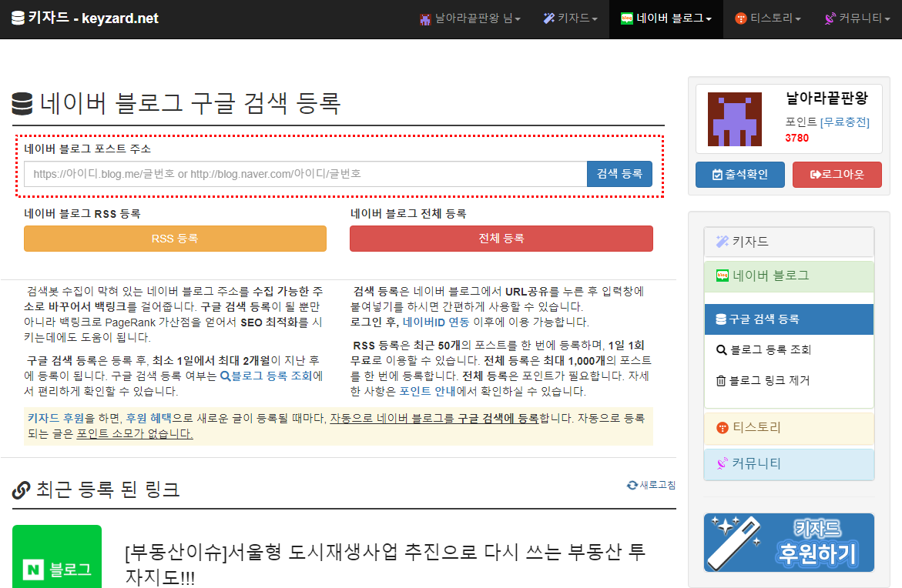902x588 pixels.
Task: Click the 날아라끝판왕 username in profile card
Action: [x=827, y=99]
